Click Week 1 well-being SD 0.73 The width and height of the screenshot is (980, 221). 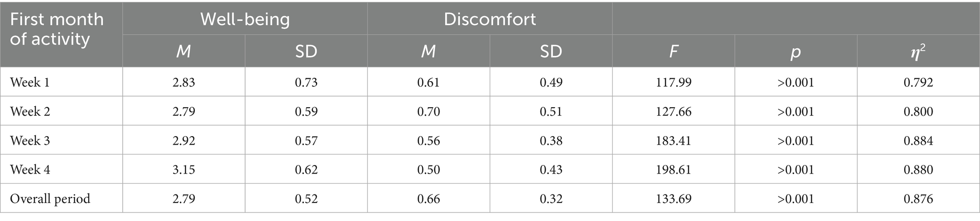click(x=306, y=83)
